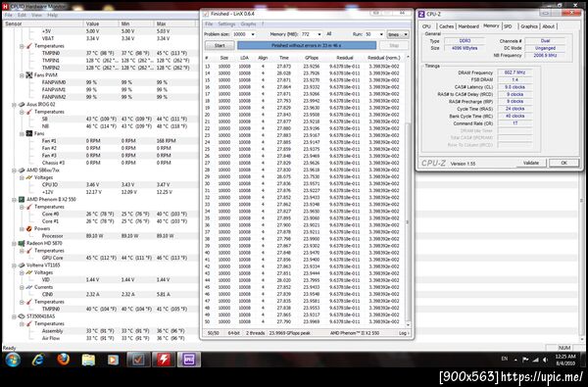Image resolution: width=588 pixels, height=387 pixels.
Task: Switch to LinX checkmark taskbar icon
Action: (138, 360)
